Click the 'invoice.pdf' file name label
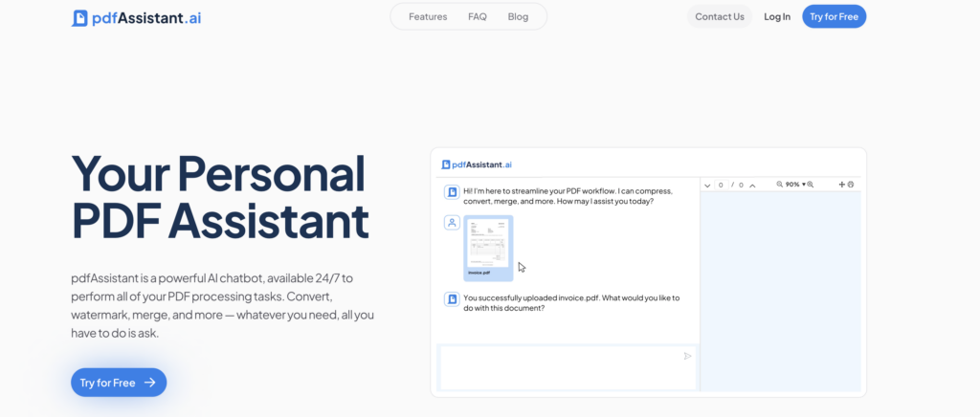The height and width of the screenshot is (417, 980). pos(479,273)
